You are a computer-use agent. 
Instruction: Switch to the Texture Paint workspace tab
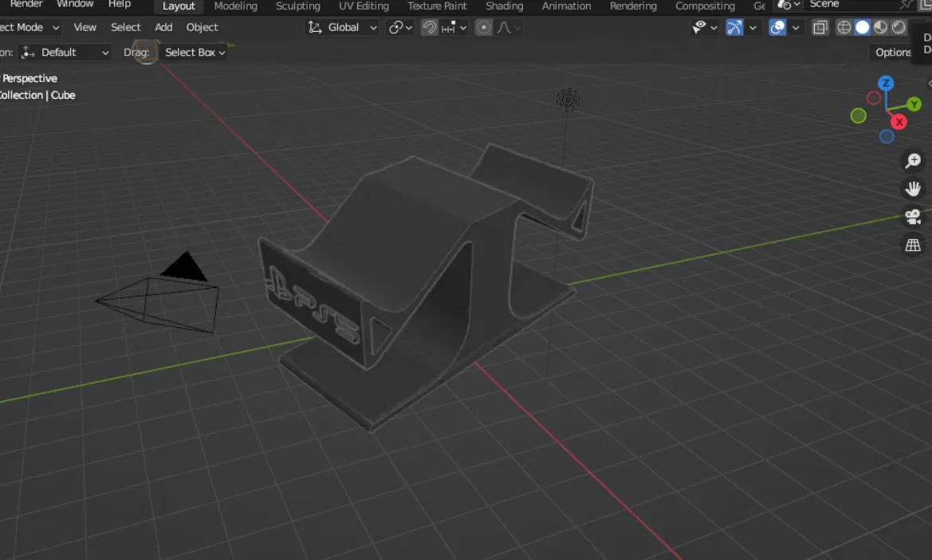(437, 6)
